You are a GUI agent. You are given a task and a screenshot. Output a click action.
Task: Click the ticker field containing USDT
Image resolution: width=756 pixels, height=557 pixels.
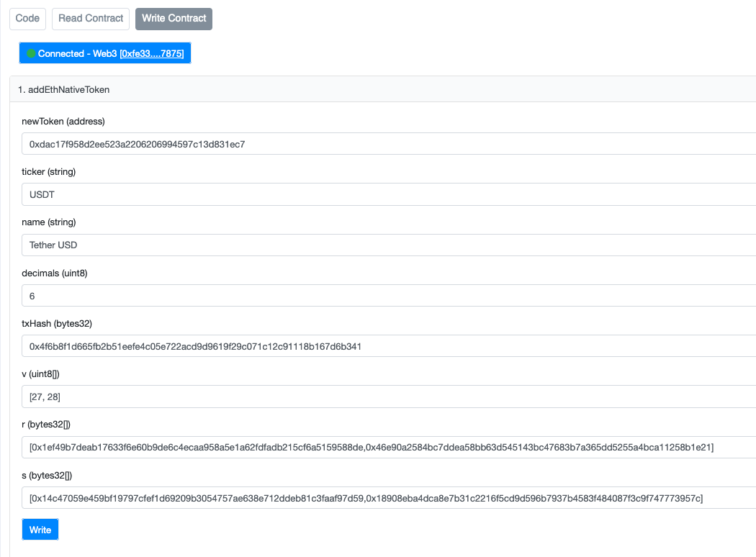tap(389, 194)
